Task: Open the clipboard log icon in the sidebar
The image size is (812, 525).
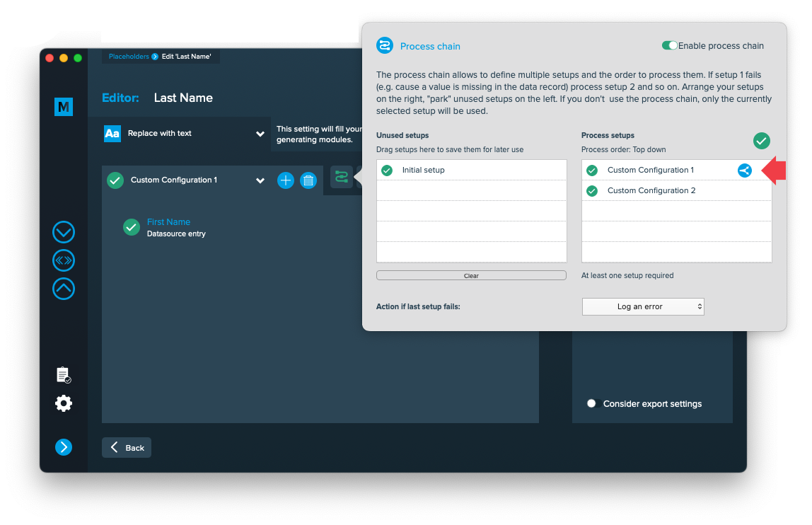Action: [64, 375]
